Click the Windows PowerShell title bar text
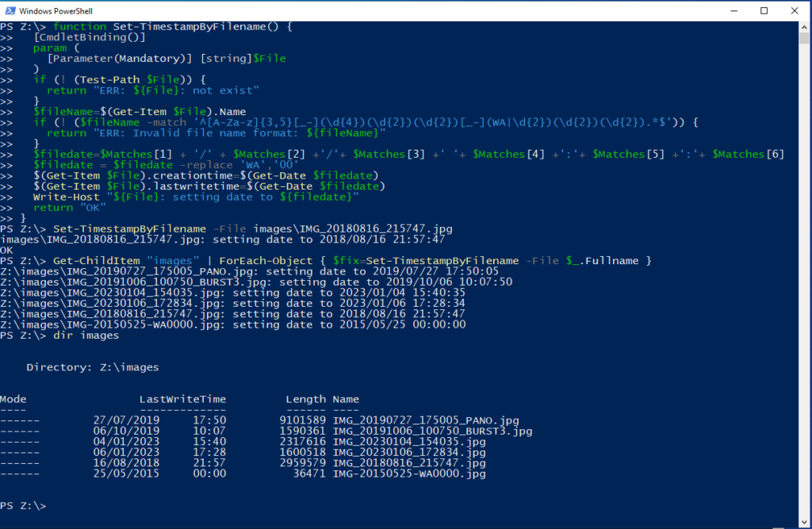This screenshot has height=529, width=812. (x=56, y=10)
